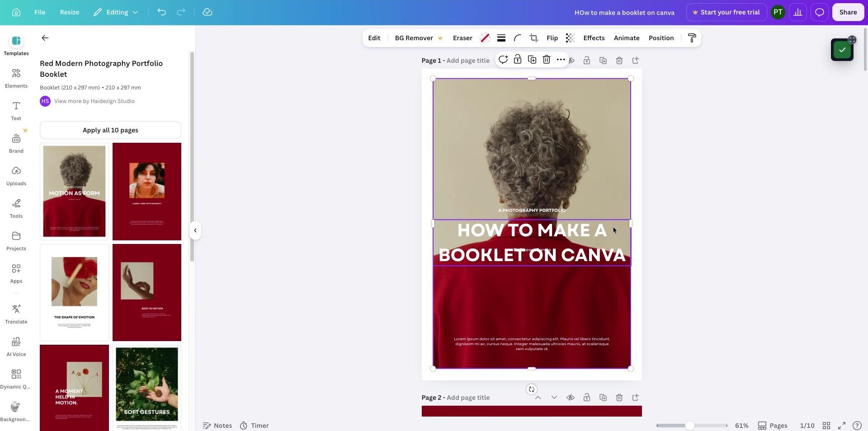Image resolution: width=868 pixels, height=431 pixels.
Task: Toggle grid view of pages
Action: (x=826, y=426)
